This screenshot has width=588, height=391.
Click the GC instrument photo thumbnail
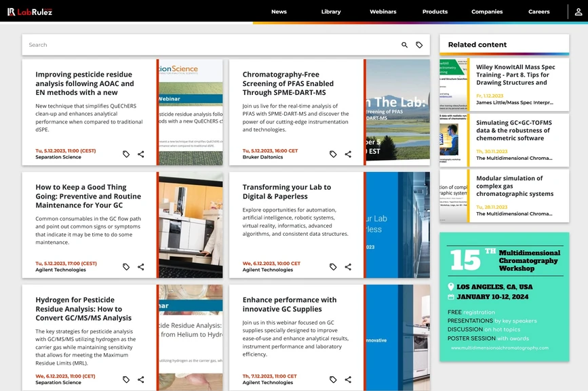(x=191, y=225)
